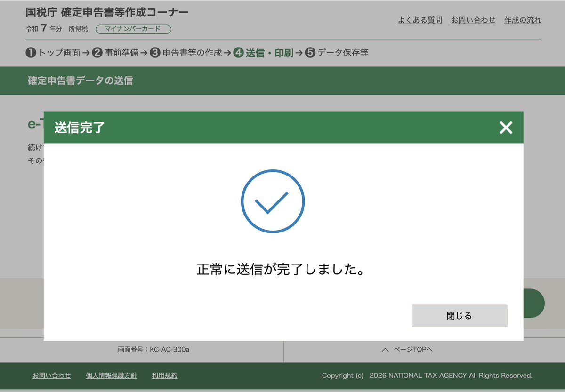Screen dimensions: 565x392
Task: Open the header お問い合わせ link
Action: pos(473,20)
